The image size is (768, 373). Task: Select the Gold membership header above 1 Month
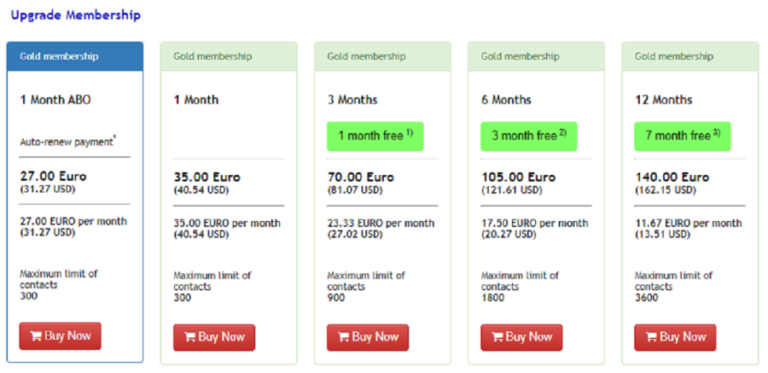click(229, 56)
